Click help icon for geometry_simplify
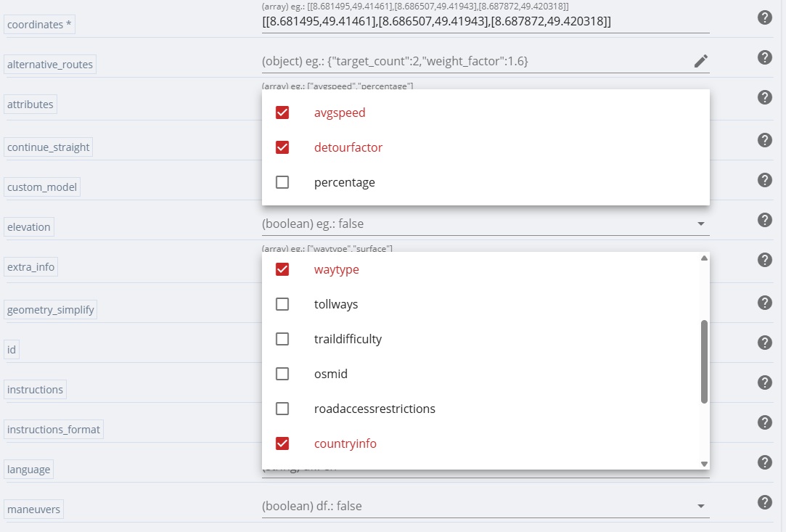Viewport: 786px width, 532px height. pyautogui.click(x=764, y=303)
